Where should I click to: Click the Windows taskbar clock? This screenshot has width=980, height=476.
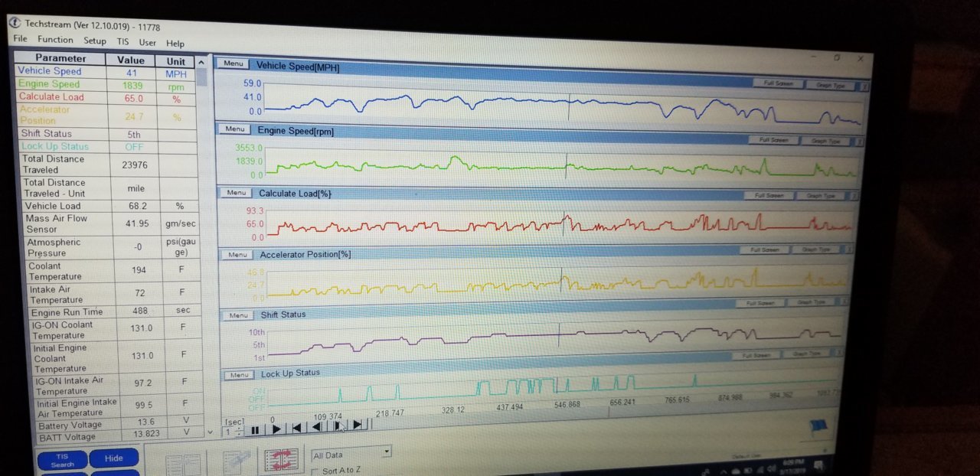(x=793, y=466)
